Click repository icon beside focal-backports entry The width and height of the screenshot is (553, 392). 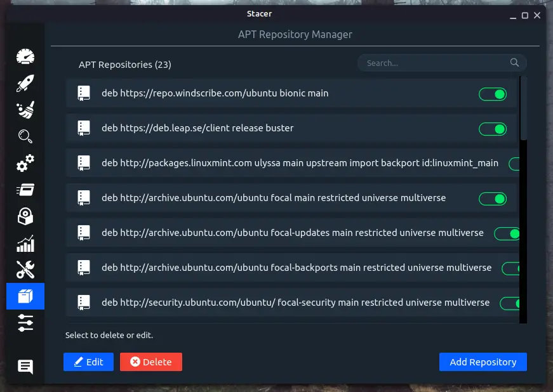[x=84, y=268]
